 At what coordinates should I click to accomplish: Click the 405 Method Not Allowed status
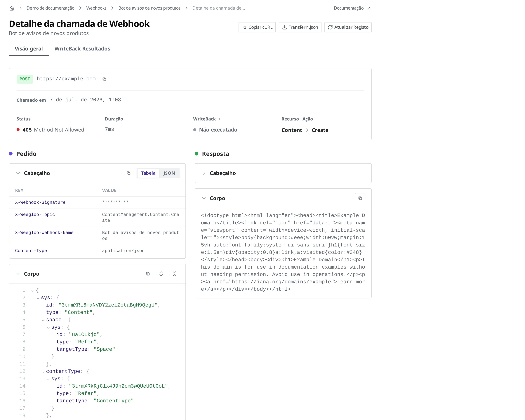tap(50, 130)
